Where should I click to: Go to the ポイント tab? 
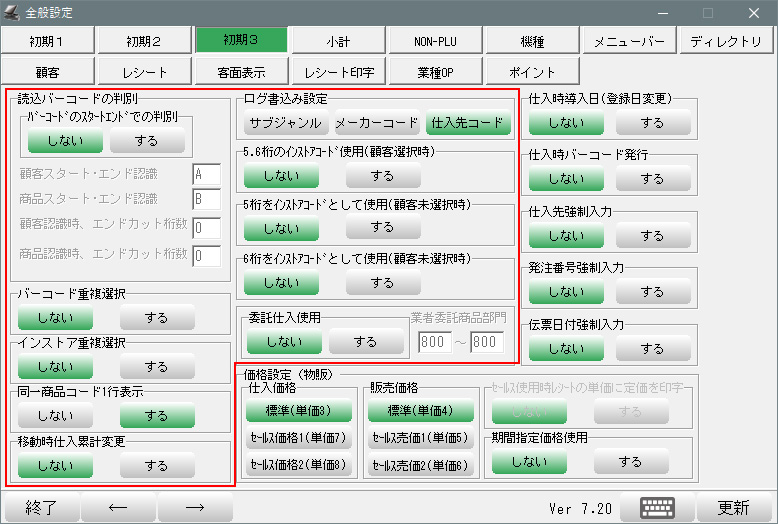pos(532,72)
